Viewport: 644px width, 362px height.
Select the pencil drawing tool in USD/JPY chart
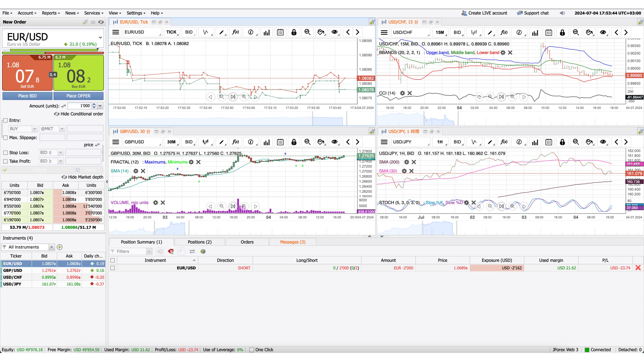tap(490, 142)
